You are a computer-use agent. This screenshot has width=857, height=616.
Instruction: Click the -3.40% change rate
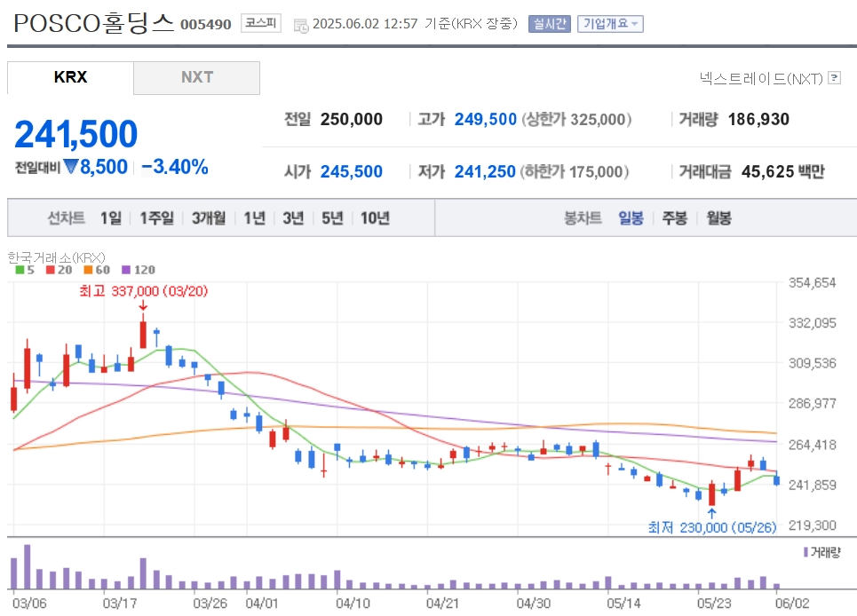[x=175, y=167]
